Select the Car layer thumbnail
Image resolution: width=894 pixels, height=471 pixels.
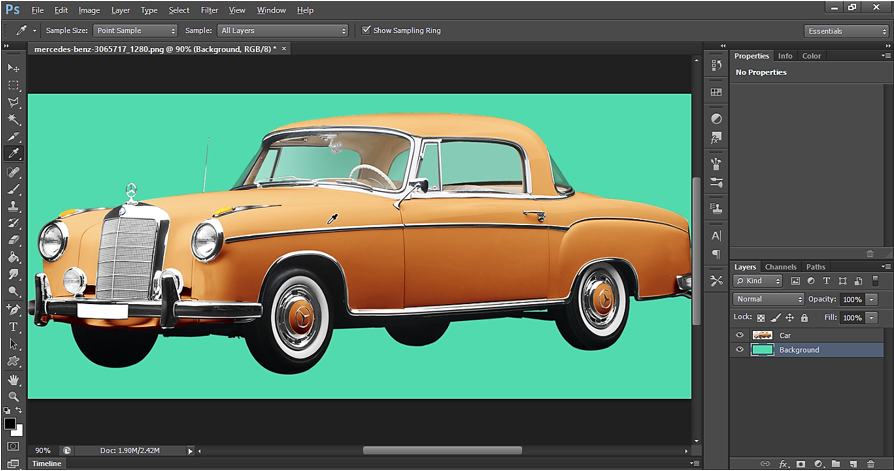tap(762, 335)
